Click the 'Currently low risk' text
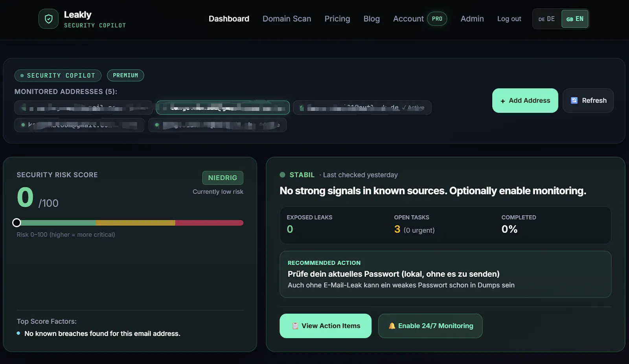This screenshot has height=364, width=629. 218,192
